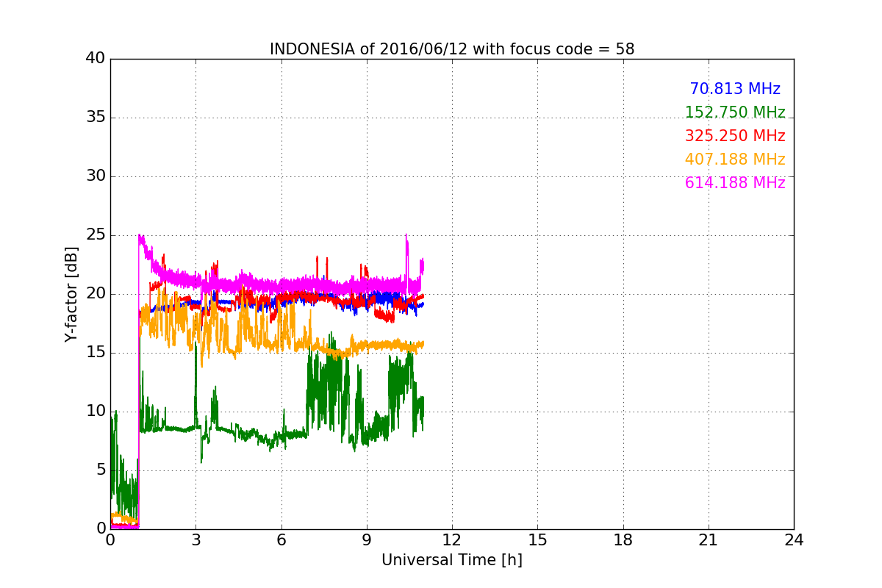Click y-axis tick label 20
882x588 pixels.
96,294
